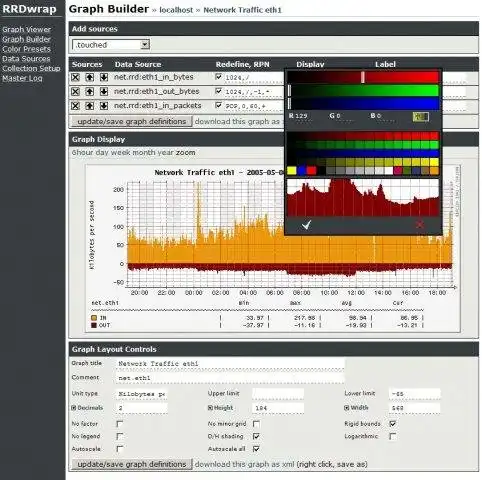This screenshot has height=480, width=482.
Task: Open Collection Setup in sidebar
Action: (31, 68)
